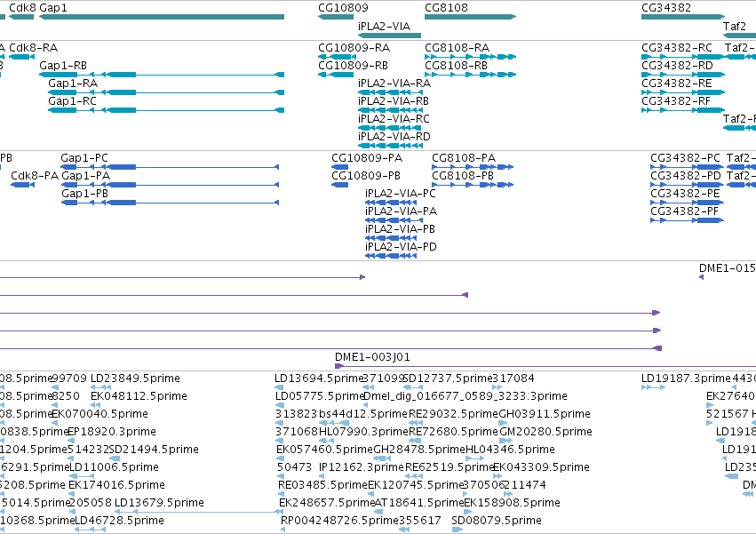This screenshot has height=534, width=756.
Task: Select EST LD46728.5prime
Action: click(90, 530)
